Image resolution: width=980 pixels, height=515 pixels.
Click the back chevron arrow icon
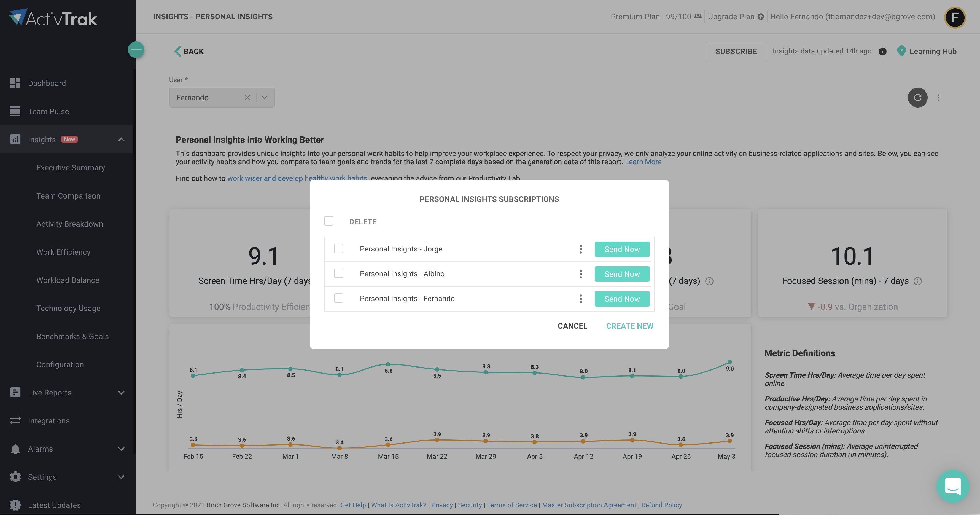[178, 51]
